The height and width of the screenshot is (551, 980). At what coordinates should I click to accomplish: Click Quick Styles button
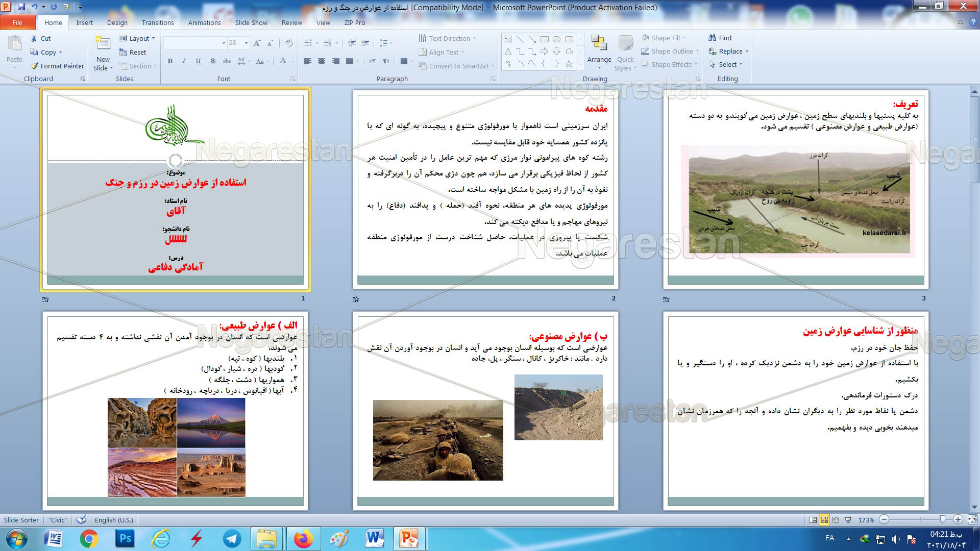625,53
